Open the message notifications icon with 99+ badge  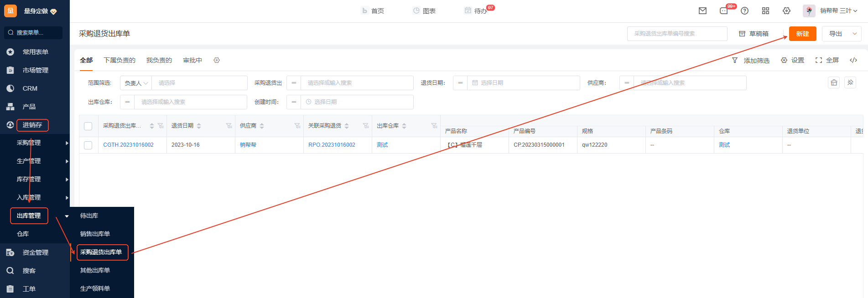[x=724, y=11]
